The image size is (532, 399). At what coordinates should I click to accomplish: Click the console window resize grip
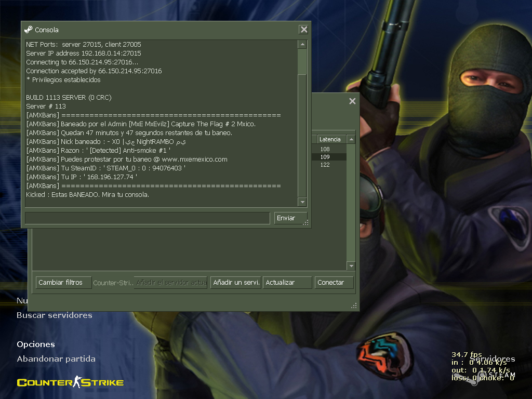click(x=305, y=222)
